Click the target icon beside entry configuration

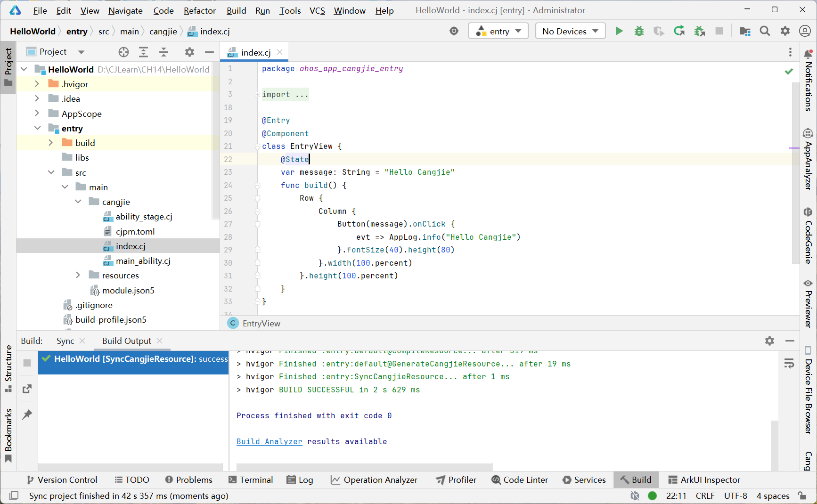pyautogui.click(x=454, y=31)
